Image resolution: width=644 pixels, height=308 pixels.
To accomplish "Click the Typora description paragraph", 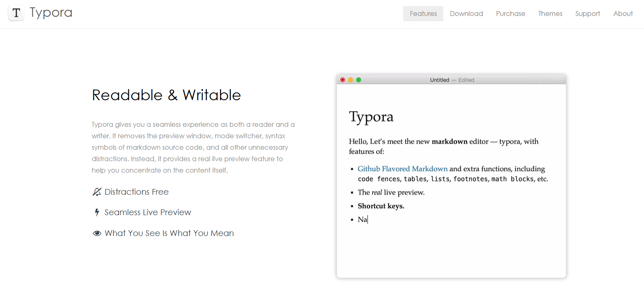I will pos(193,147).
